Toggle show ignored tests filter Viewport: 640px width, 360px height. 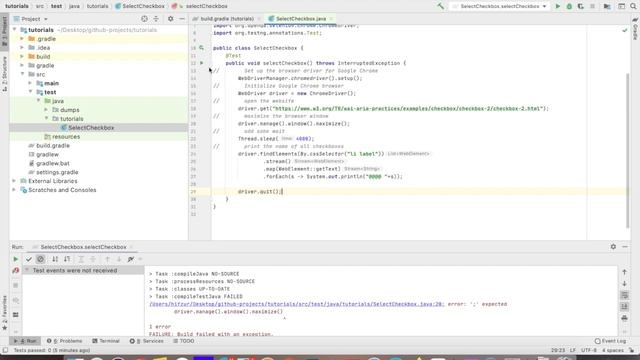pyautogui.click(x=40, y=259)
